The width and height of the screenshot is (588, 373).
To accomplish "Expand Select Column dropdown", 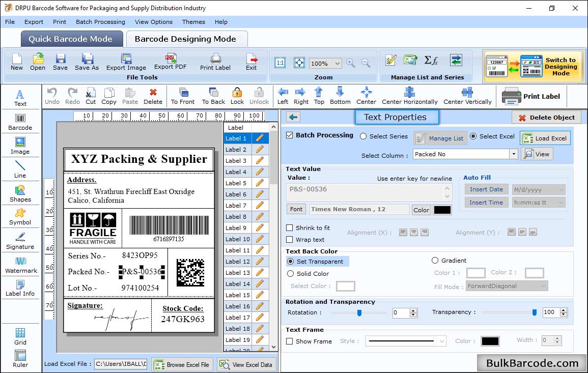I will pyautogui.click(x=513, y=154).
